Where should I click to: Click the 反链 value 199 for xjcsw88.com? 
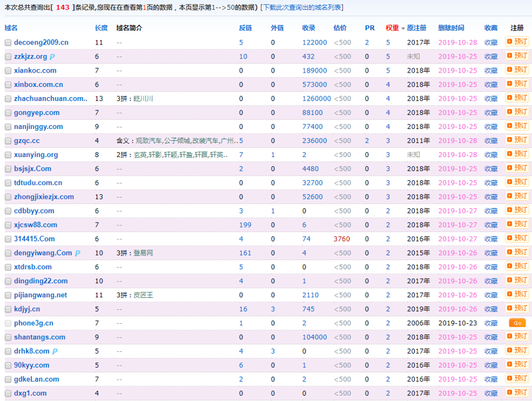coord(245,225)
